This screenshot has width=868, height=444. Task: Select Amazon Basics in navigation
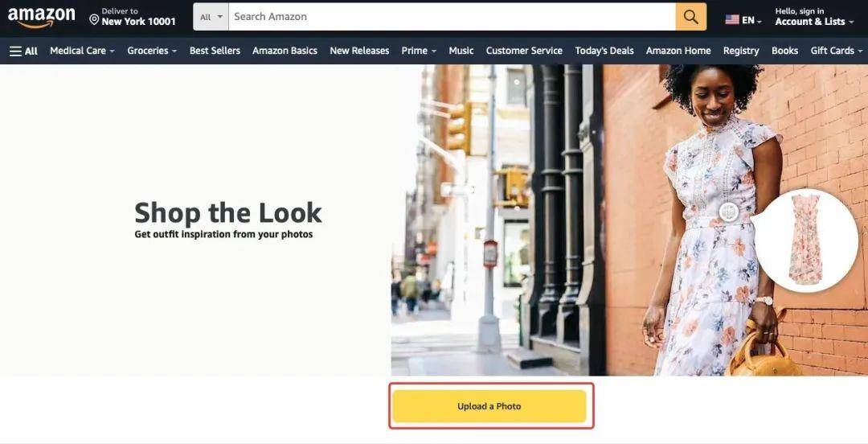click(x=285, y=51)
